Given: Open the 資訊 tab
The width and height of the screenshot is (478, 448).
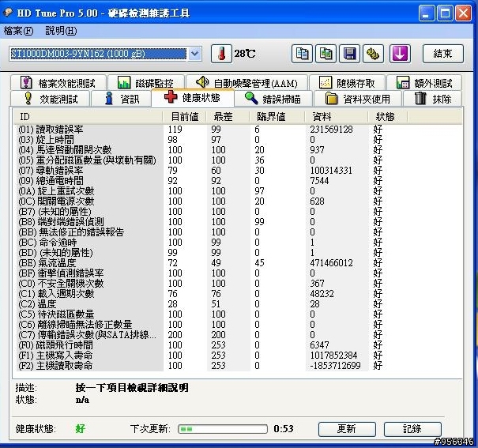Looking at the screenshot, I should (x=122, y=99).
